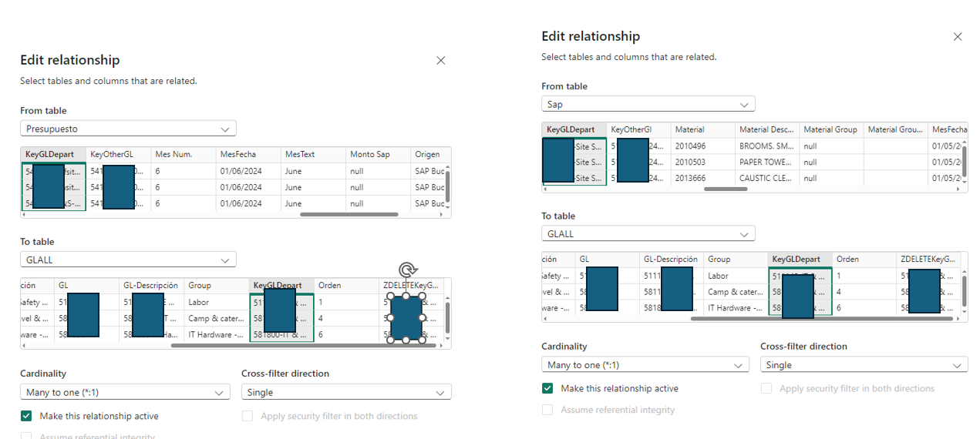Select the Material Desc... column header
The image size is (980, 439).
coord(766,129)
